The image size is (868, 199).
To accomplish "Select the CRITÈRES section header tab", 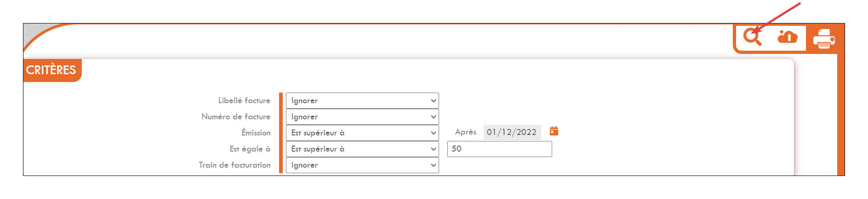I will (x=52, y=70).
